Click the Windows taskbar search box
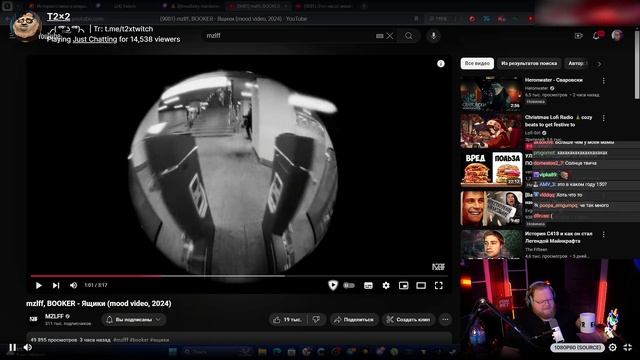Screen dimensions: 640x360 (217, 351)
